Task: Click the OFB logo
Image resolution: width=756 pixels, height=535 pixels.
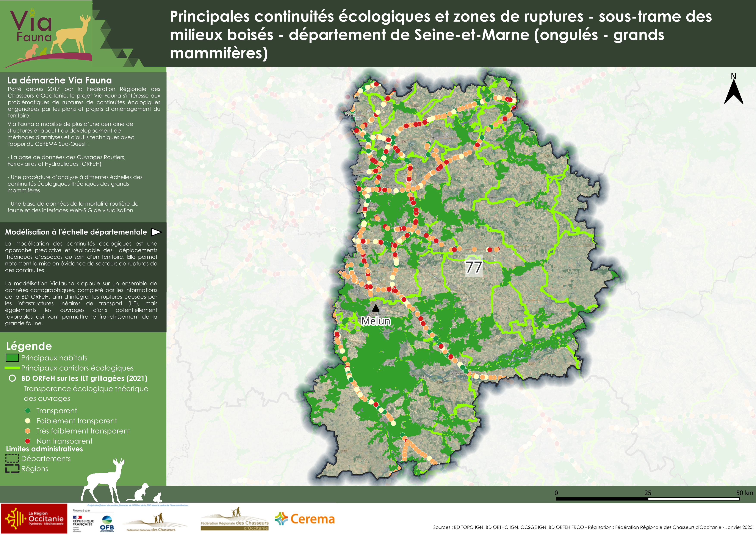Action: (107, 524)
